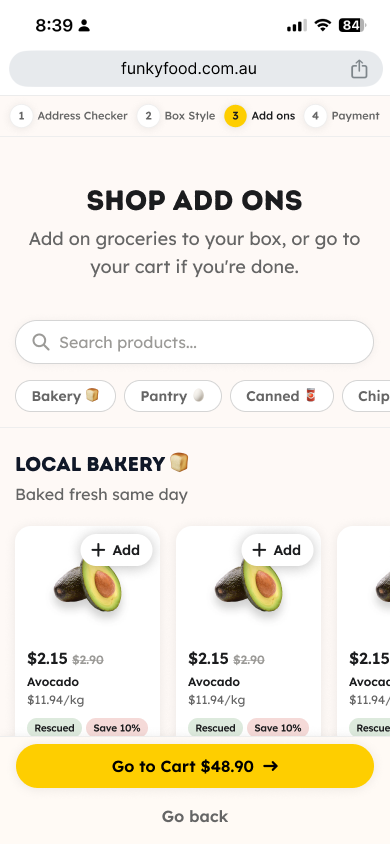Filter by Bakery category chip

tap(66, 396)
